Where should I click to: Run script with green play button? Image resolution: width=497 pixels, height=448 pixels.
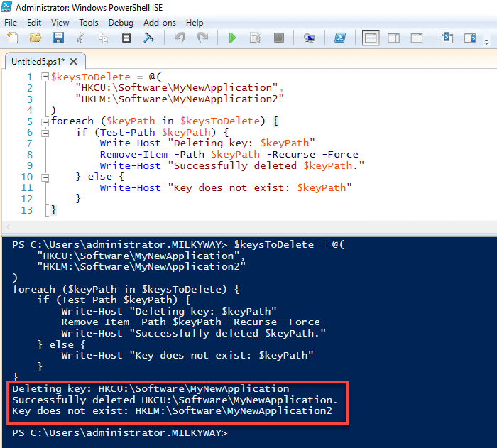tap(232, 38)
